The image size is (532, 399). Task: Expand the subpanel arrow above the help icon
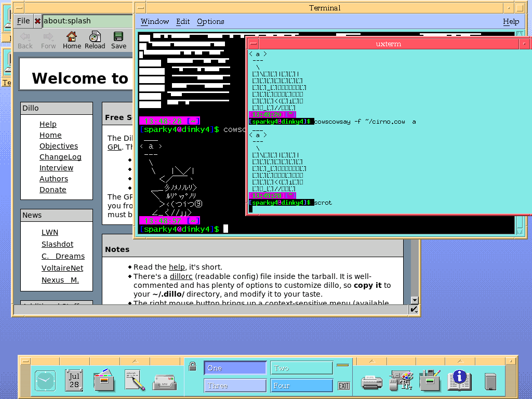[x=460, y=361]
